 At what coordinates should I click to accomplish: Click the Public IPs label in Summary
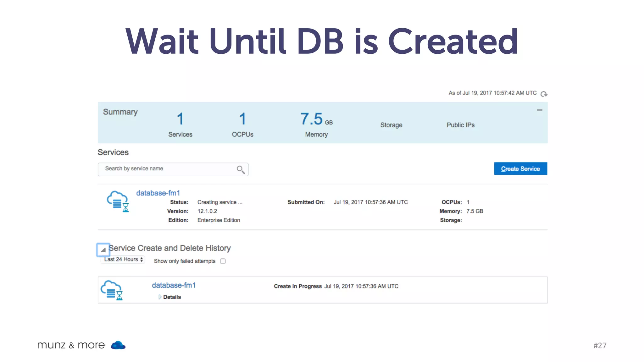click(x=460, y=125)
